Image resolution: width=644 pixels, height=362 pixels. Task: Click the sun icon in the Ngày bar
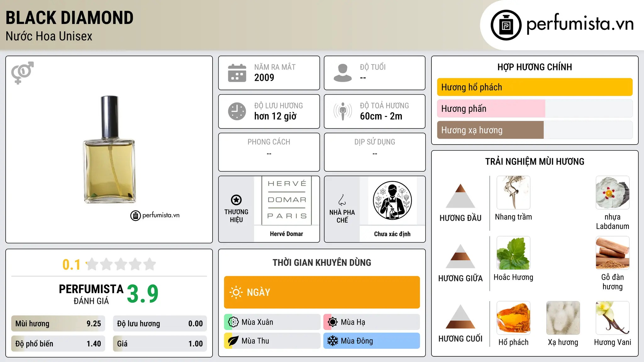(x=236, y=292)
